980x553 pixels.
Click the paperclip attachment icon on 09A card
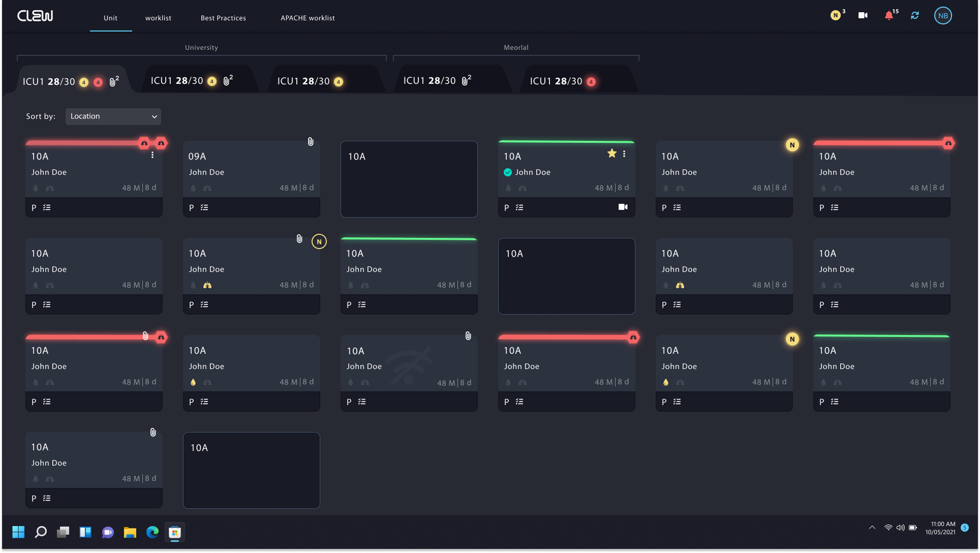(310, 142)
